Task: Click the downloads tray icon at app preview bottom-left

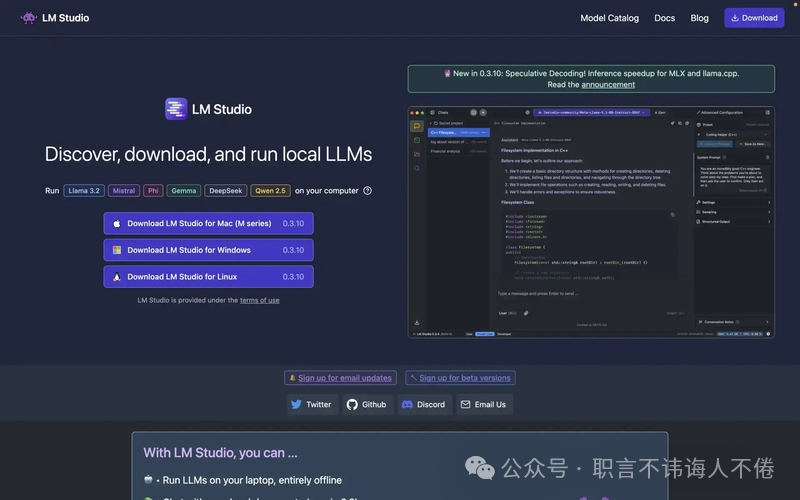Action: coord(417,322)
